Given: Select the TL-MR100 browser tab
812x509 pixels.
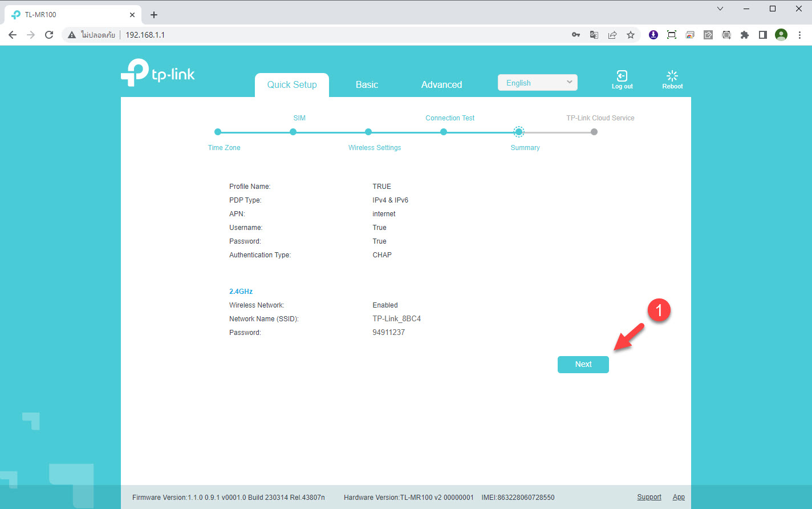Looking at the screenshot, I should coord(73,15).
